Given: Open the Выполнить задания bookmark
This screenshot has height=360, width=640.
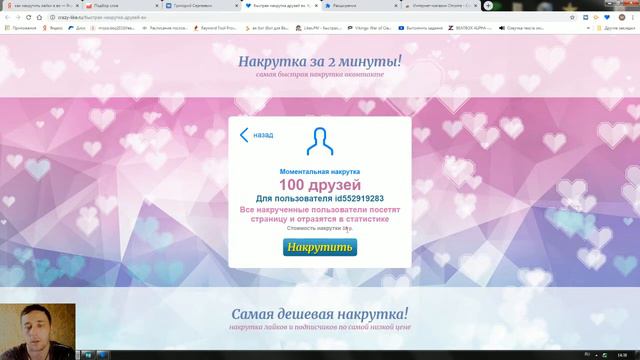Looking at the screenshot, I should click(420, 28).
